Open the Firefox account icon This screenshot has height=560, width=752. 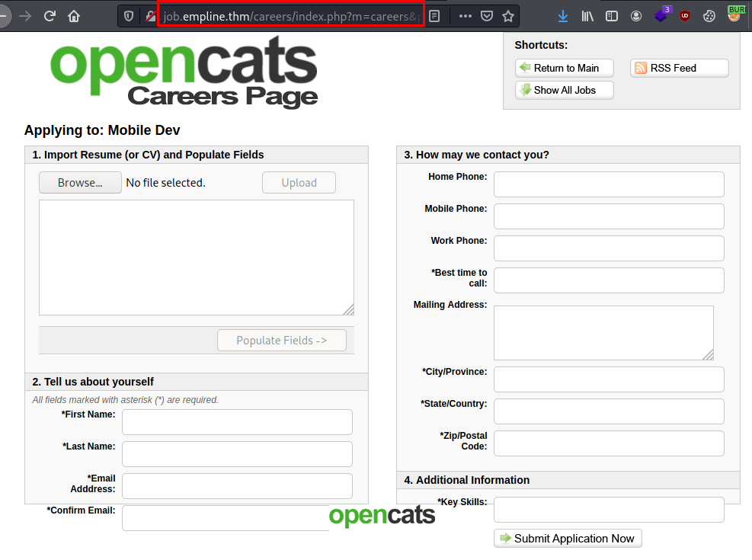click(x=636, y=16)
